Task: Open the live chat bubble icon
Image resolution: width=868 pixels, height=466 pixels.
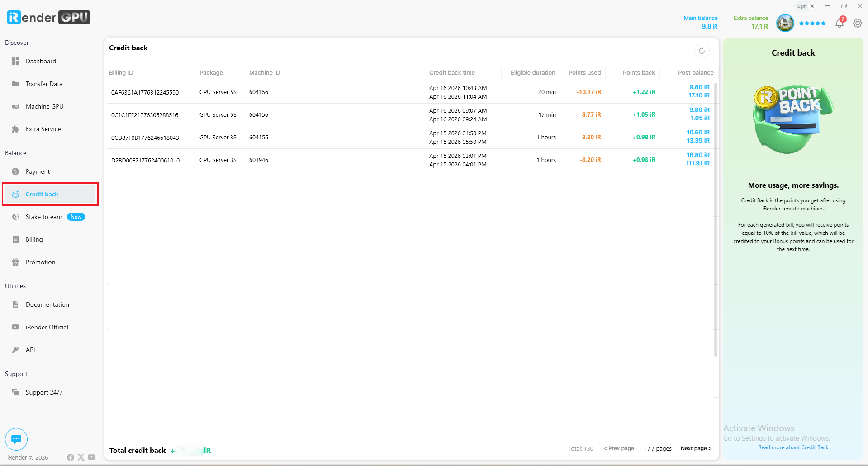Action: [16, 439]
